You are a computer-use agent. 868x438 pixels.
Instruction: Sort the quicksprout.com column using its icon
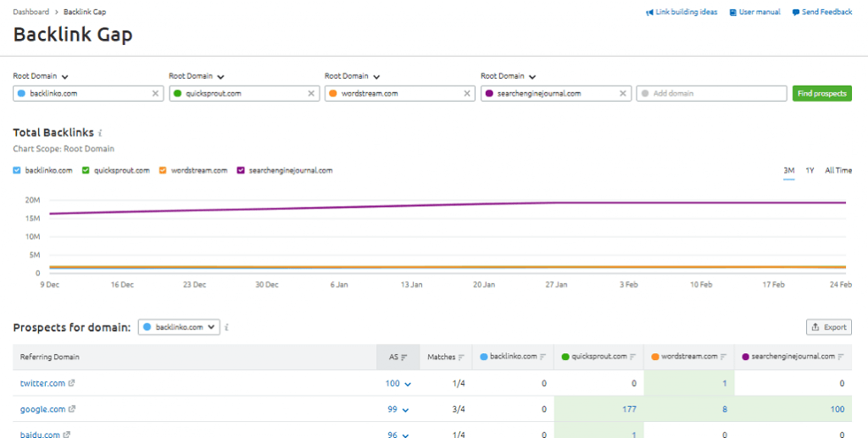pos(633,357)
